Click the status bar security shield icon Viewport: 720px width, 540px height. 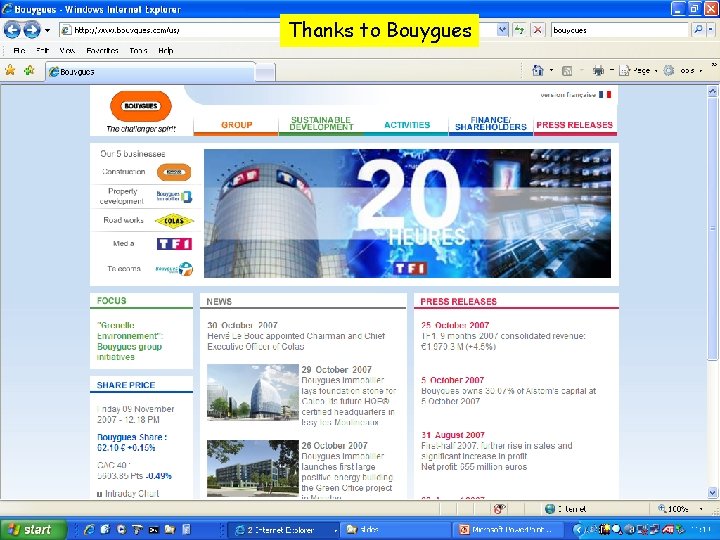click(x=499, y=509)
